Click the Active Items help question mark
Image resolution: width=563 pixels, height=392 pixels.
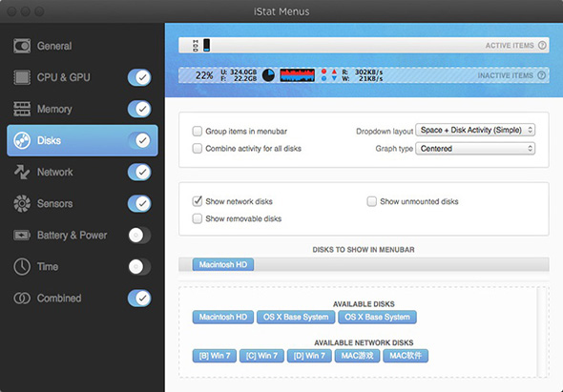(542, 45)
